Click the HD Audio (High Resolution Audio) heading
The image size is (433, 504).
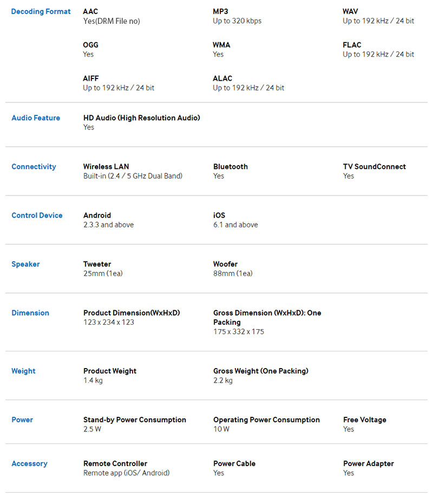(x=141, y=118)
